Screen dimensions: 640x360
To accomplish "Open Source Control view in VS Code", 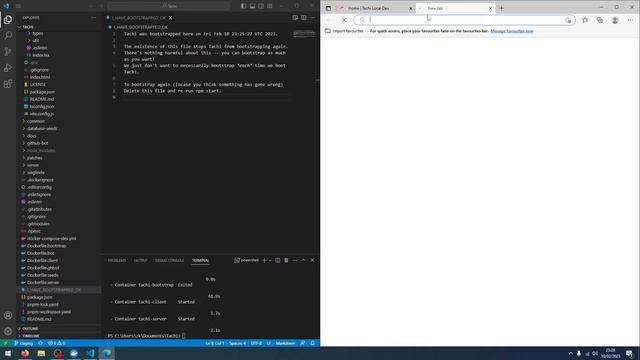I will (8, 51).
